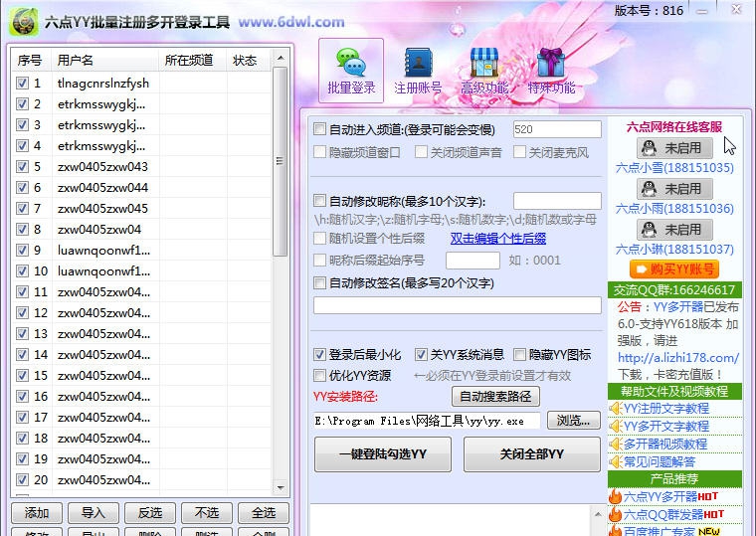Enable 隐藏YY图标 checkbox
This screenshot has height=536, width=756.
(519, 355)
